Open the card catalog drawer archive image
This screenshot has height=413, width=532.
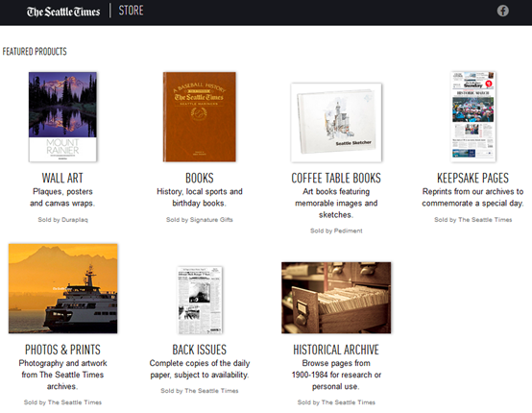coord(336,298)
